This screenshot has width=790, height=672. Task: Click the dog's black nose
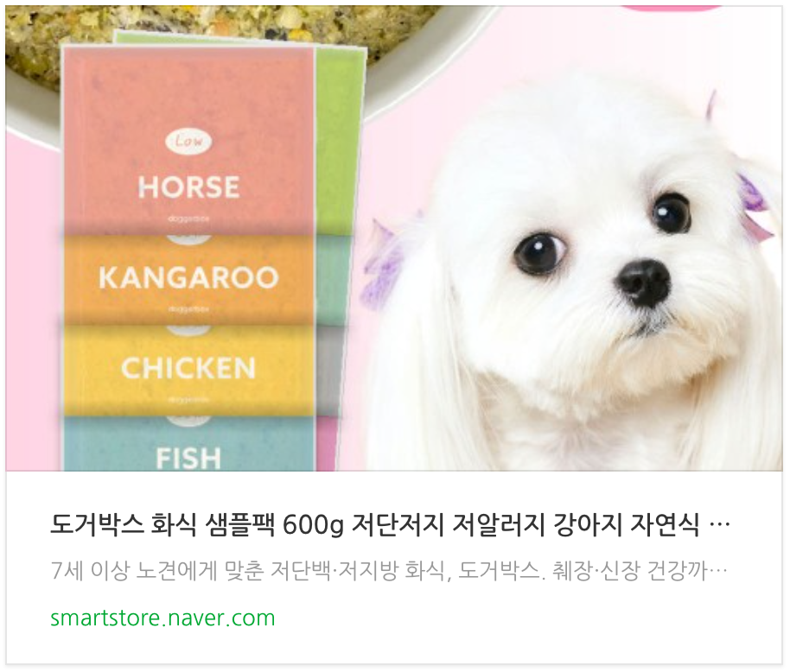[645, 280]
